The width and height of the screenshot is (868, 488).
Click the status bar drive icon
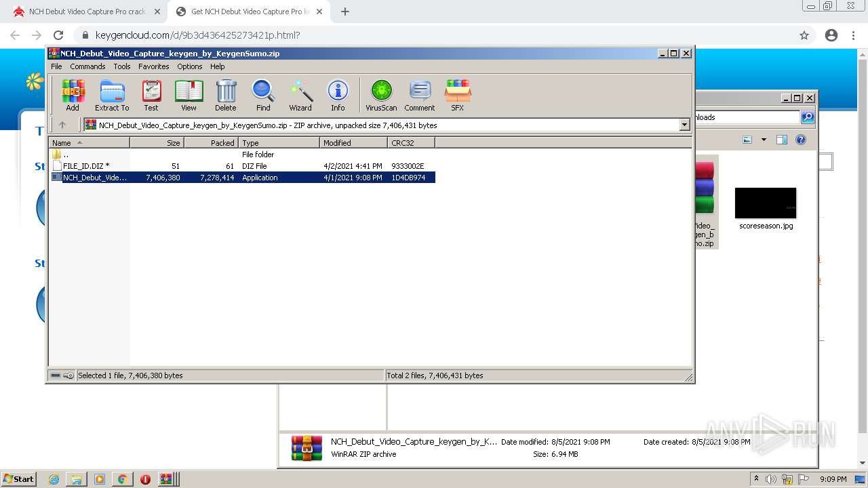[56, 375]
